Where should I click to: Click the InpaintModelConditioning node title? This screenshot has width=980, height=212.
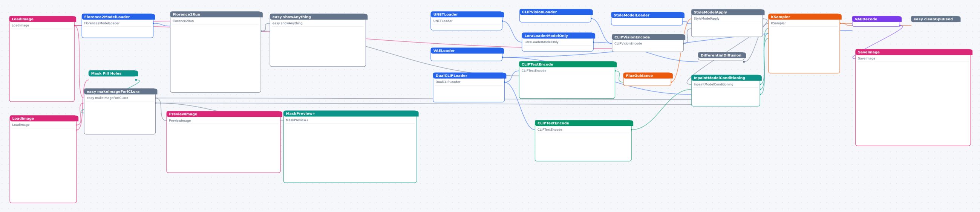click(726, 78)
